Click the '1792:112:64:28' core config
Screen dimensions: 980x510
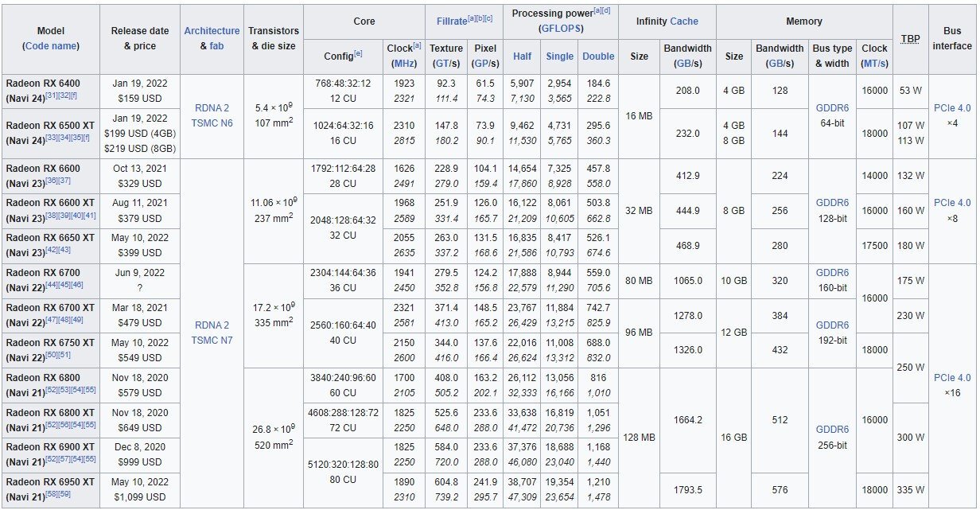pyautogui.click(x=344, y=169)
